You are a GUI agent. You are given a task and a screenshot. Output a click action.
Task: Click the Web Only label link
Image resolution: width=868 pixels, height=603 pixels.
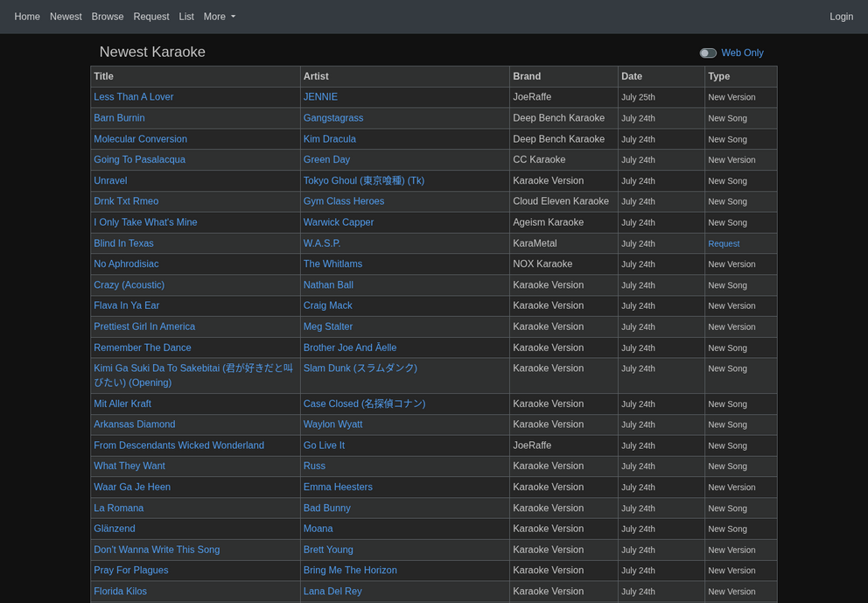coord(742,53)
